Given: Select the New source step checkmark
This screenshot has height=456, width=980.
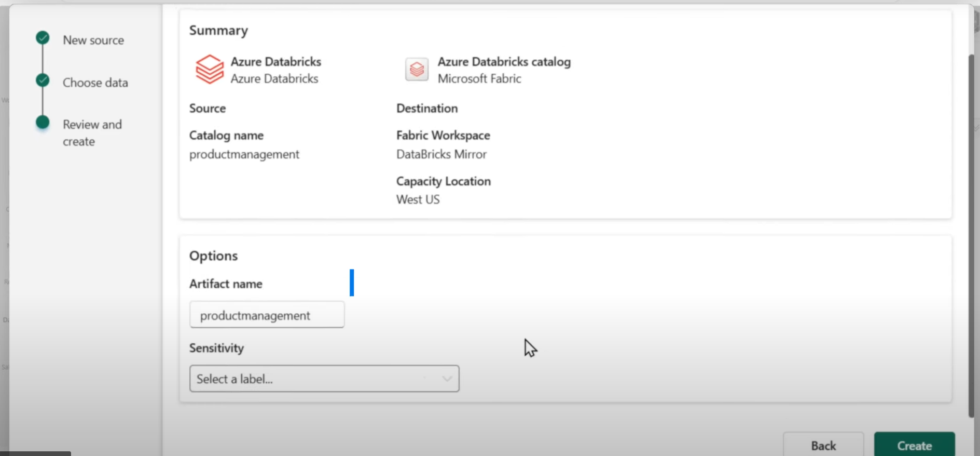Looking at the screenshot, I should (x=43, y=38).
